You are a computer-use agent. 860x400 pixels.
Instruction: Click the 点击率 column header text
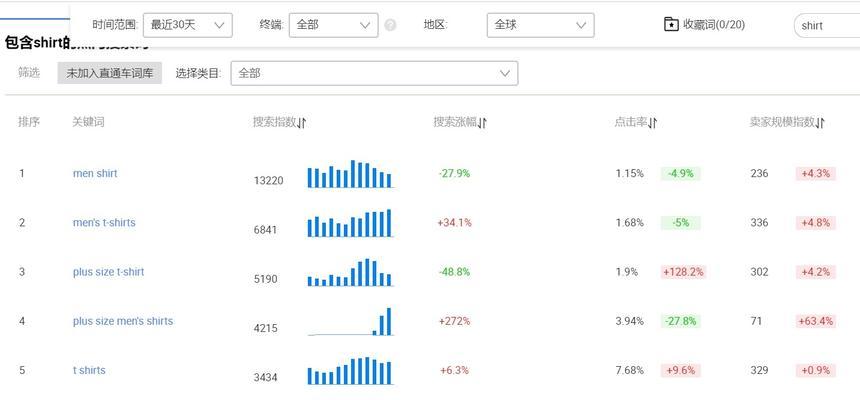[x=631, y=122]
